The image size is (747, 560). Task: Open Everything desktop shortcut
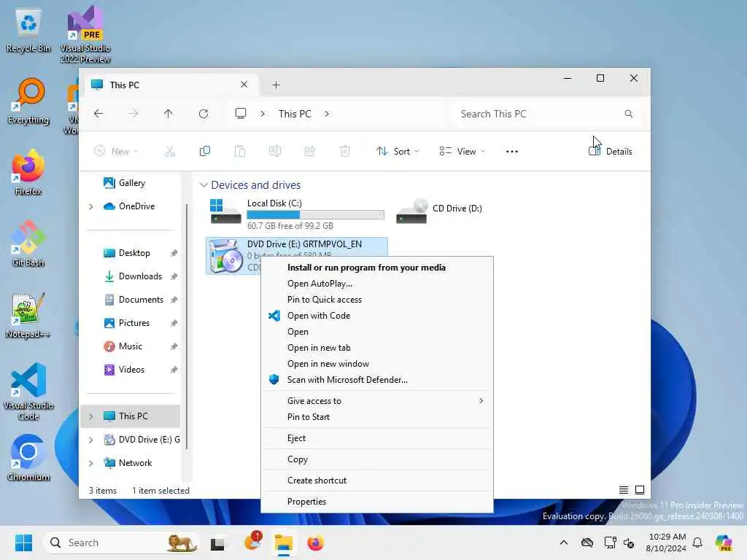click(28, 101)
